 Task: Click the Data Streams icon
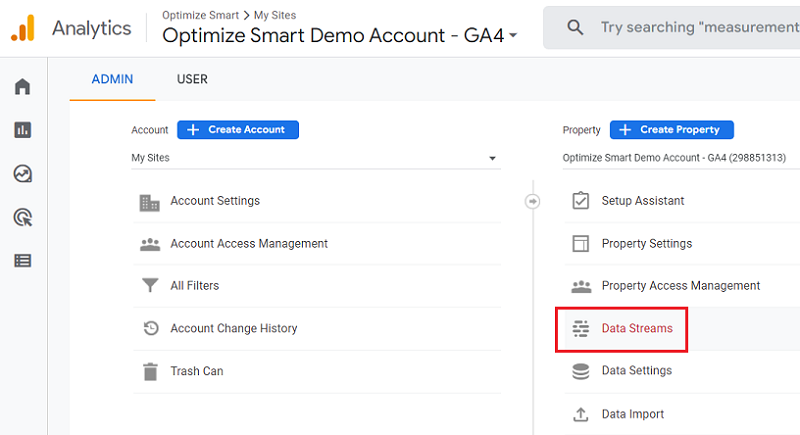click(x=581, y=328)
